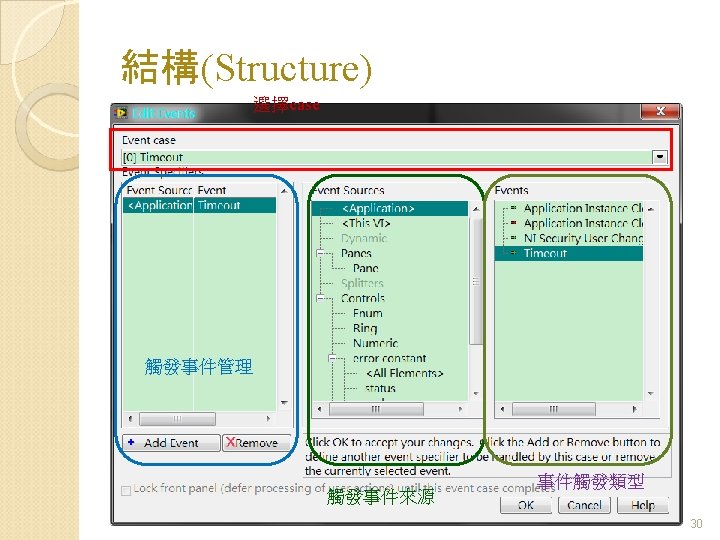Select Splitters in Event Sources tree
The width and height of the screenshot is (720, 540).
click(362, 283)
